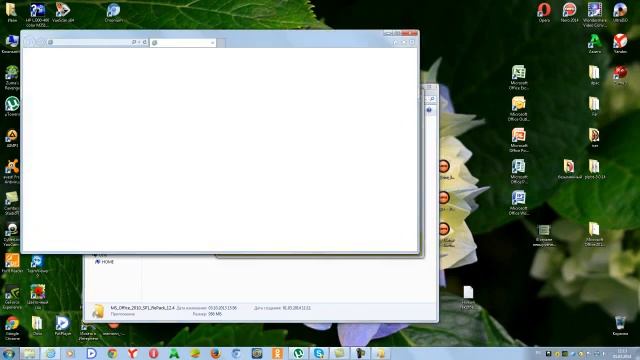Open the PotPlayer shortcut on the desktop
Screen dimensions: 640x360
tap(63, 325)
